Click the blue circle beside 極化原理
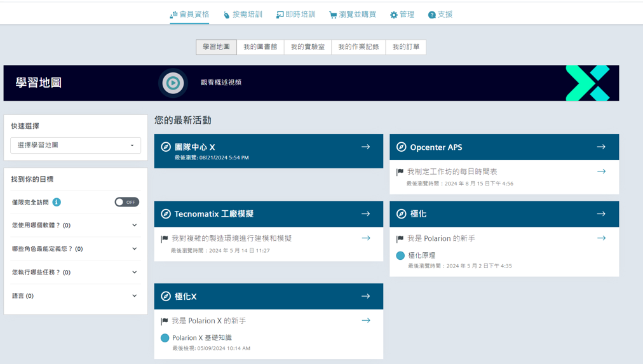The image size is (643, 364). click(x=401, y=256)
